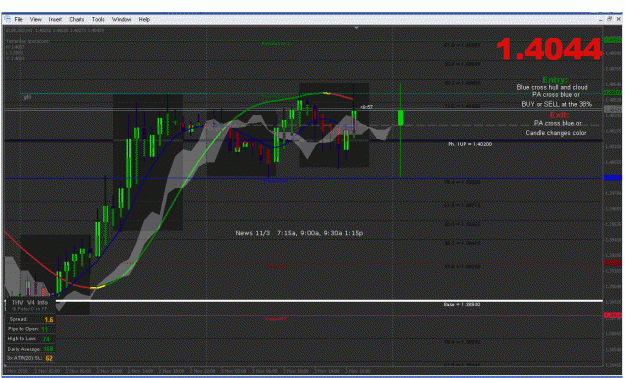The image size is (625, 378).
Task: Select the red 'Exit:' heading text
Action: pos(559,115)
